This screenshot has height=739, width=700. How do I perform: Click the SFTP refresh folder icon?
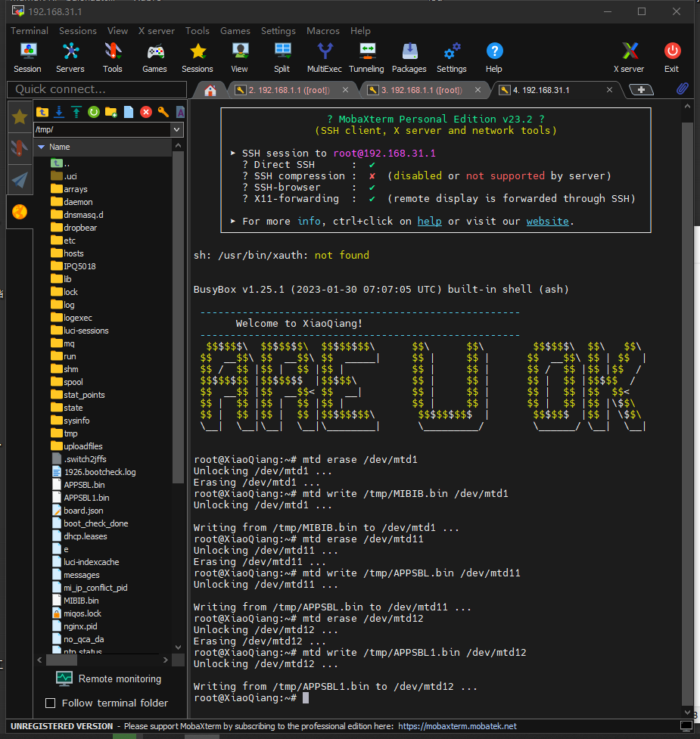point(94,112)
